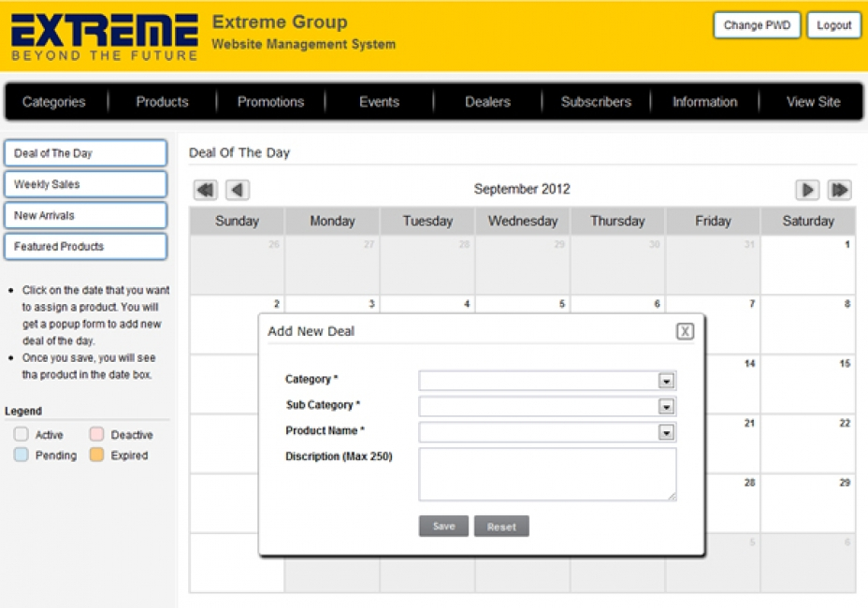Open the Events menu
868x608 pixels.
[x=379, y=102]
